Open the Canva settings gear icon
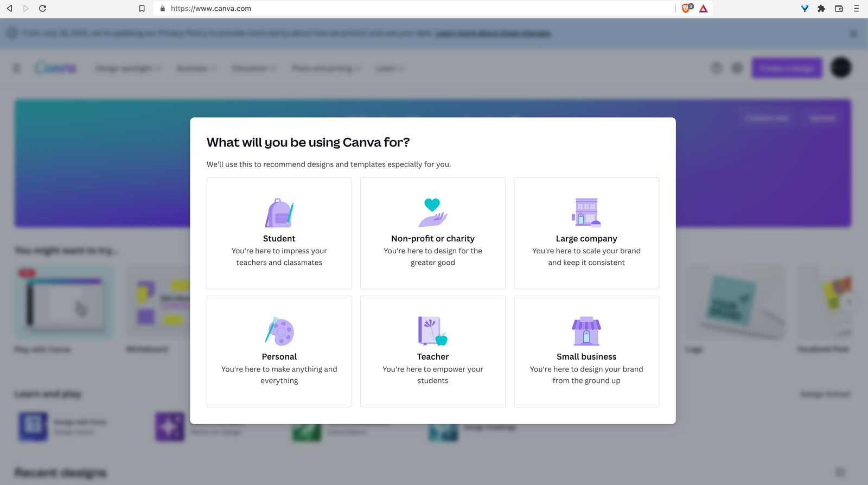This screenshot has height=485, width=868. pos(737,68)
